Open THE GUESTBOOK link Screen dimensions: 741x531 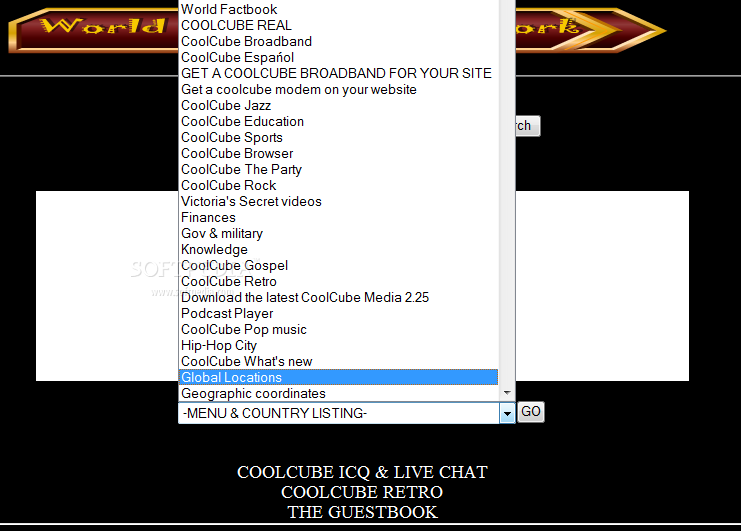362,512
